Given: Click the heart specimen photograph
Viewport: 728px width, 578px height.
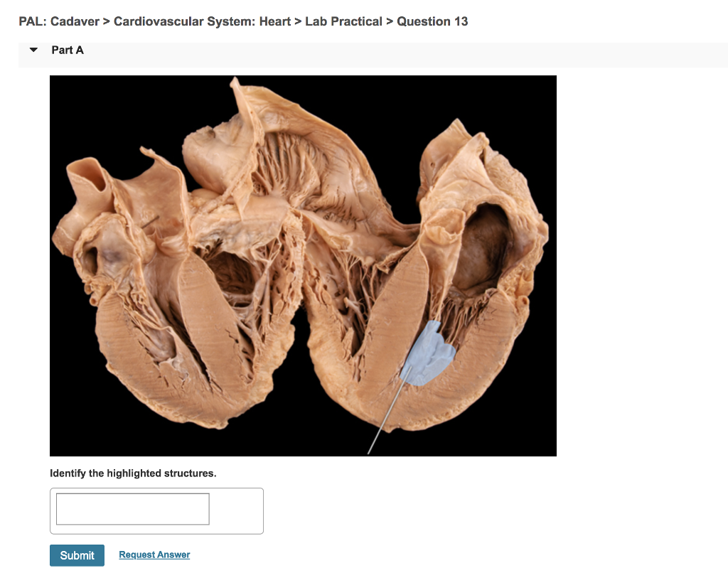Looking at the screenshot, I should coord(303,266).
